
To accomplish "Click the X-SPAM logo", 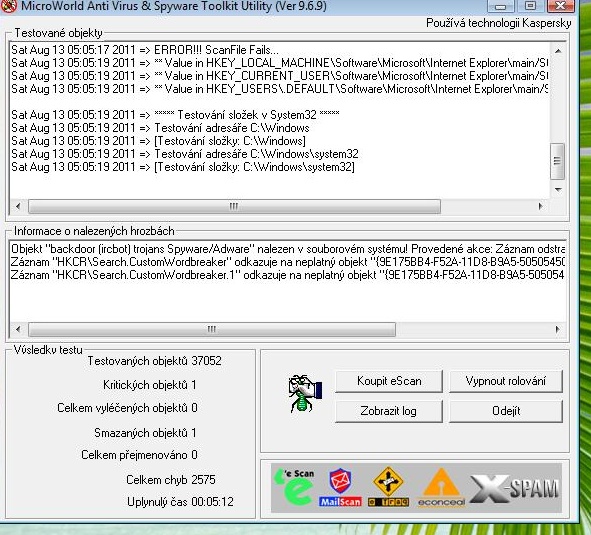I will (514, 489).
